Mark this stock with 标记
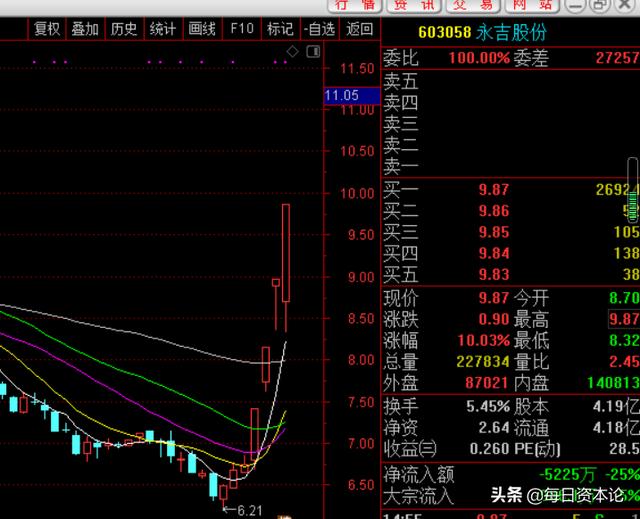 click(280, 29)
